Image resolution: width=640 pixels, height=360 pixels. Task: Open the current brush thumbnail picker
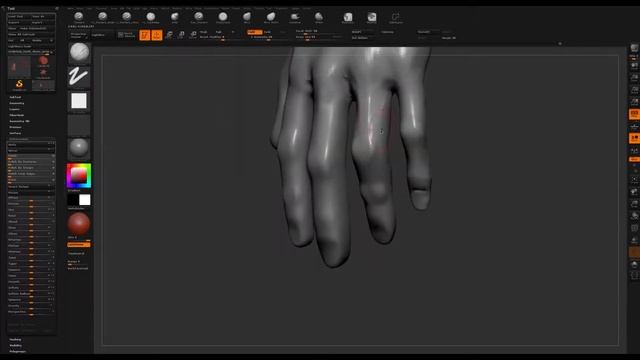click(x=79, y=53)
